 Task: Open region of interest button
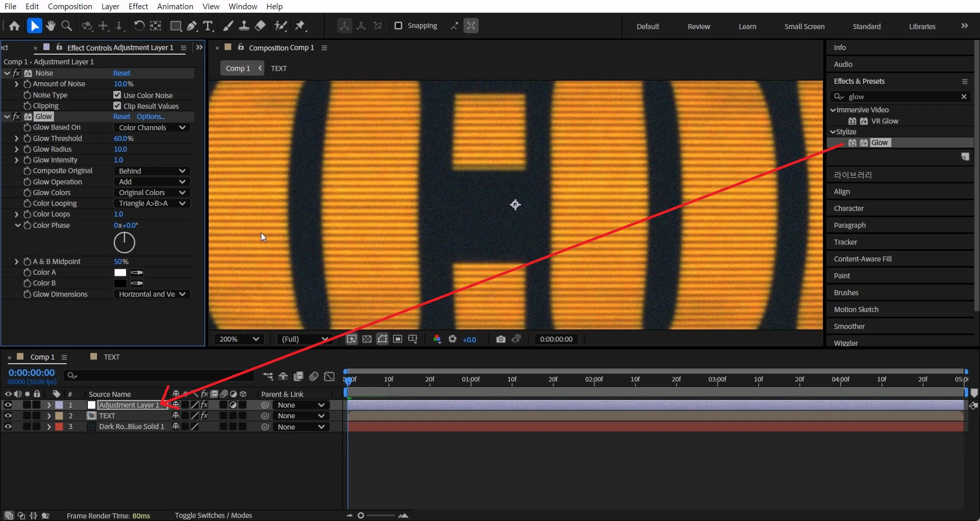tap(398, 339)
